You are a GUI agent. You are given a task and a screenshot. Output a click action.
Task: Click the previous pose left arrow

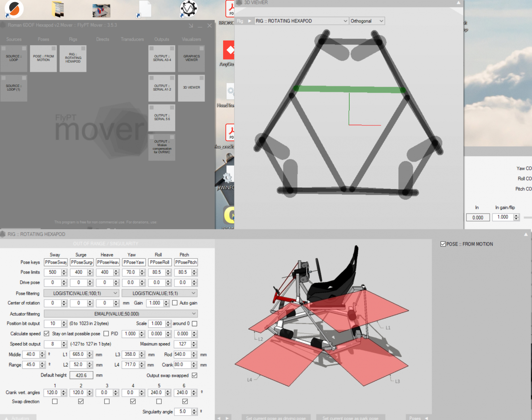pos(219,418)
